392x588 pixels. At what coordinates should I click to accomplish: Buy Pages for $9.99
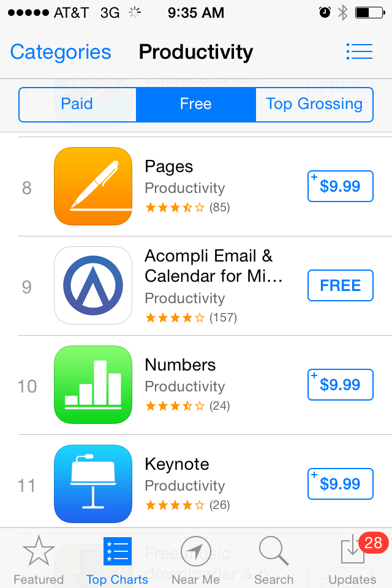tap(340, 186)
